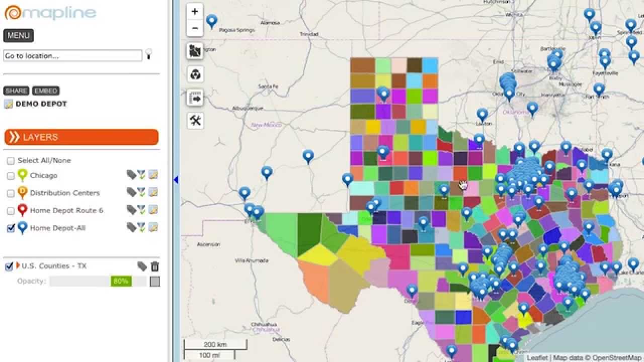Open the gray territory color swatch

tap(155, 282)
